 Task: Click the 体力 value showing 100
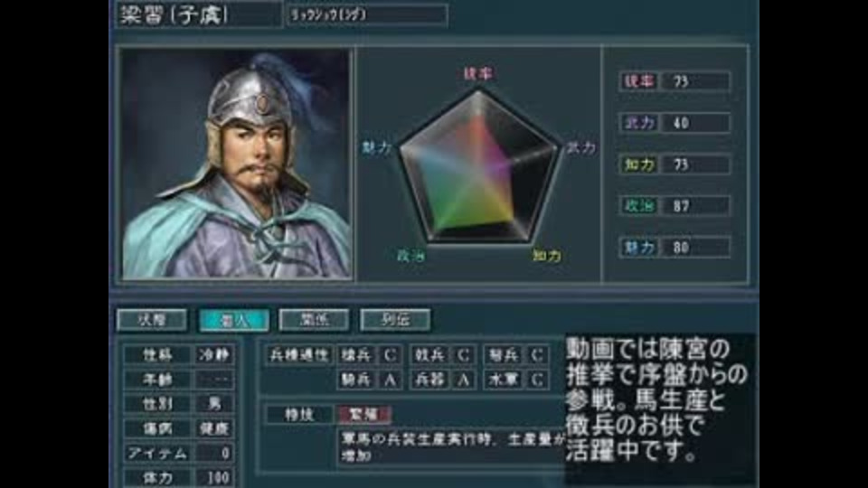click(213, 477)
